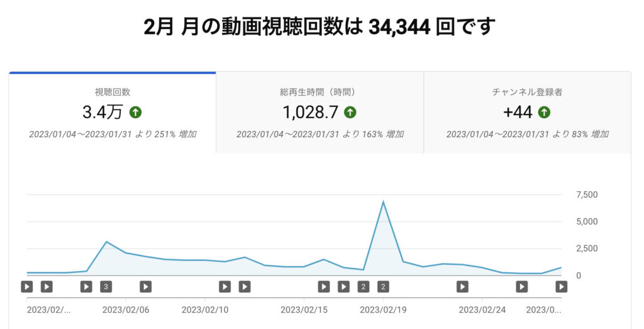Open the play marker just left of 2023/02/24
This screenshot has height=329, width=644.
[462, 287]
